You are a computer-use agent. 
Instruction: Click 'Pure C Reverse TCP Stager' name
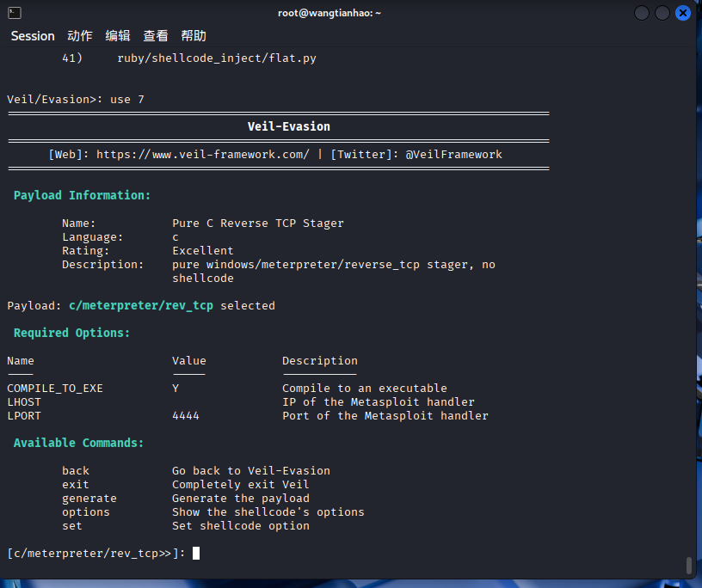(x=258, y=224)
